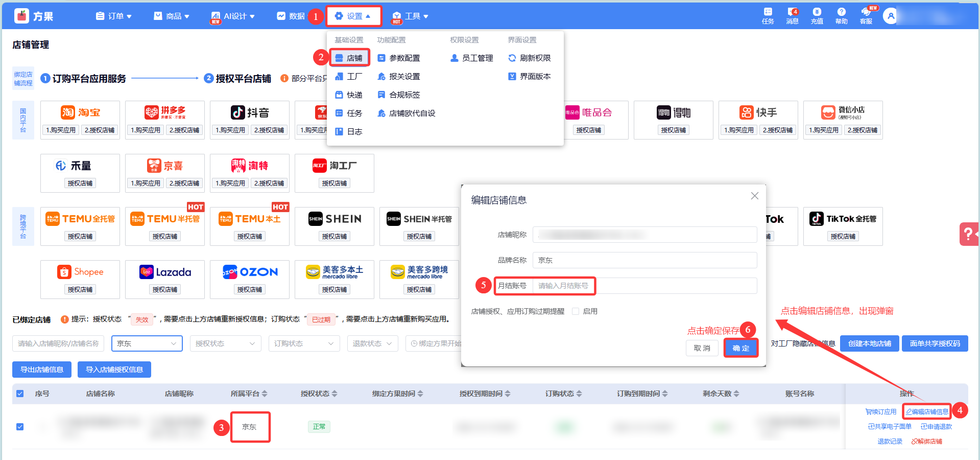Enable the 启用 expiry reminder checkbox
This screenshot has height=460, width=980.
point(576,311)
